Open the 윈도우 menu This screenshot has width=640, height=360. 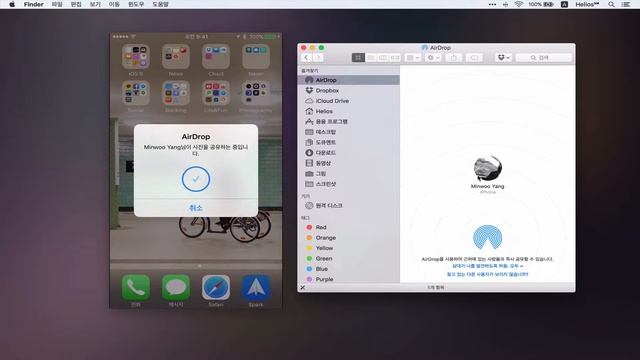pyautogui.click(x=136, y=4)
